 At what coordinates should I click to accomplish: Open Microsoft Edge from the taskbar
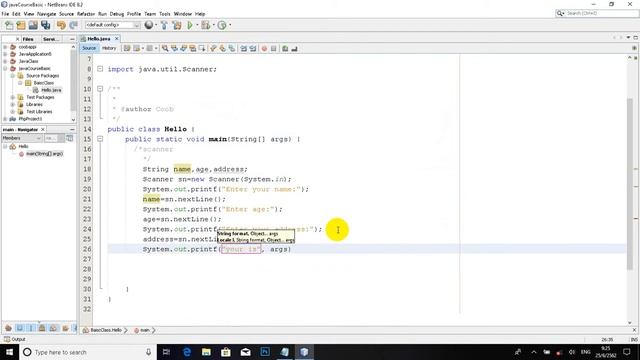[x=187, y=352]
